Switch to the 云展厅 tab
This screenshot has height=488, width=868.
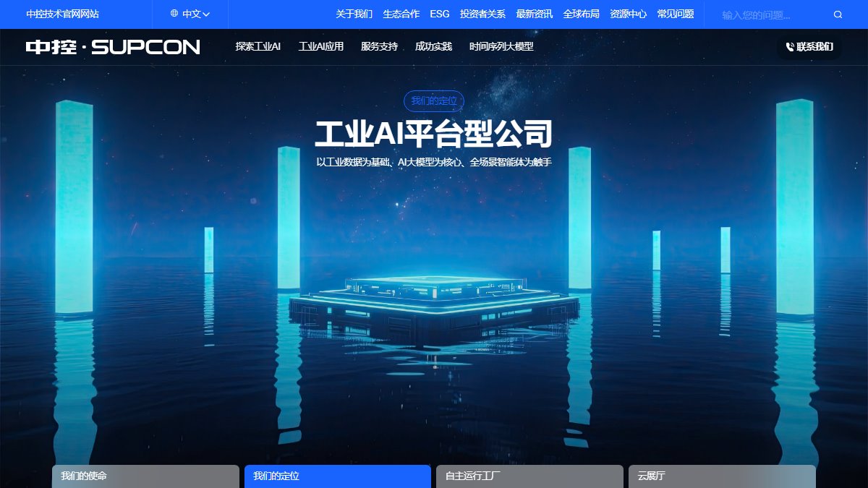(x=722, y=476)
